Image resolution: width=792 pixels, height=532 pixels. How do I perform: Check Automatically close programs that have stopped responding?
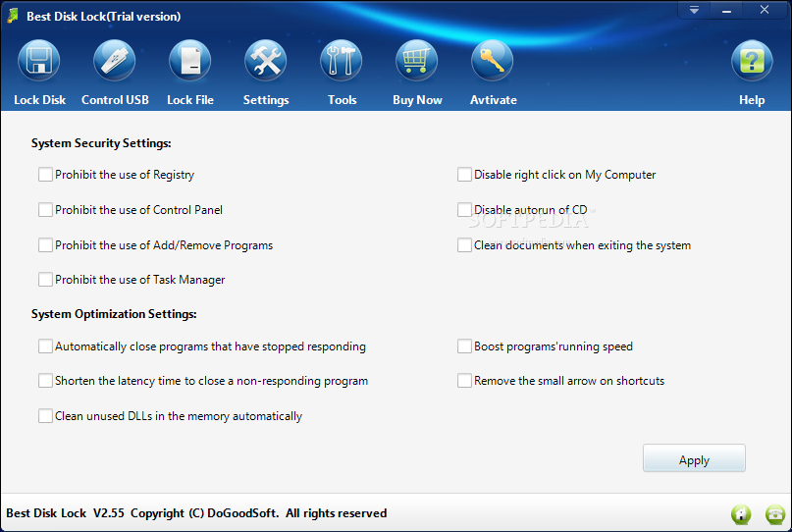pos(45,346)
